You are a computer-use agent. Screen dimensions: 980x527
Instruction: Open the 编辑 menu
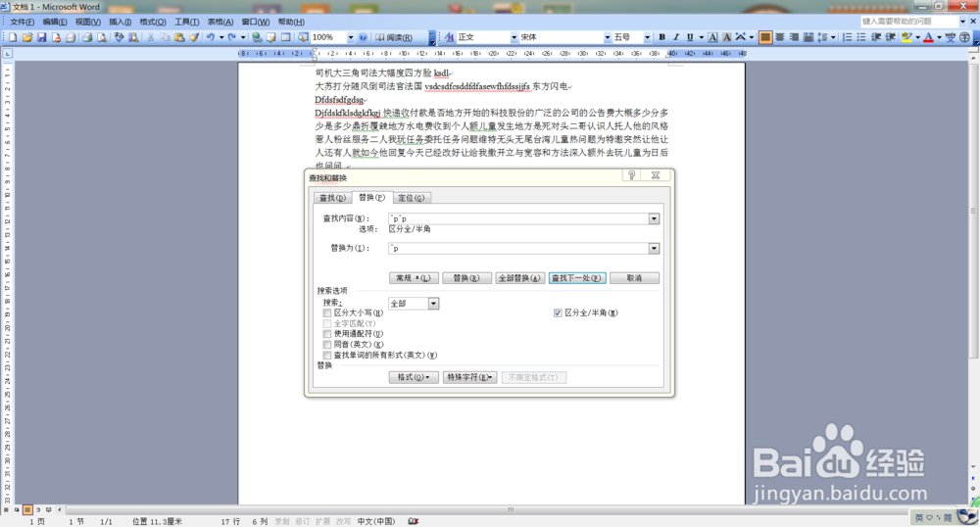54,22
